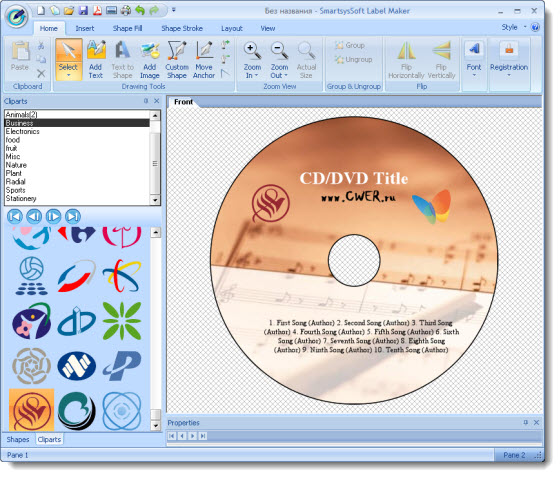The height and width of the screenshot is (477, 560).
Task: Click the Ungroup button
Action: [354, 59]
